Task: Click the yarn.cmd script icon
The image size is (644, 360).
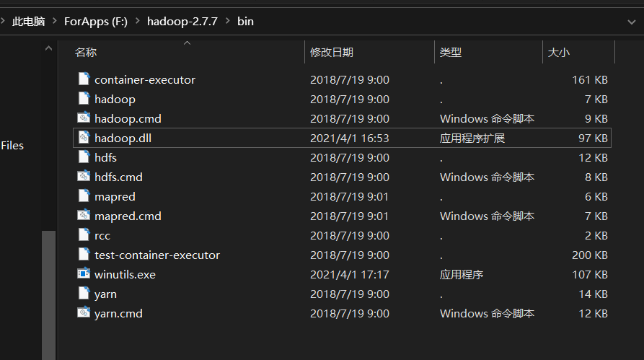Action: click(x=84, y=313)
